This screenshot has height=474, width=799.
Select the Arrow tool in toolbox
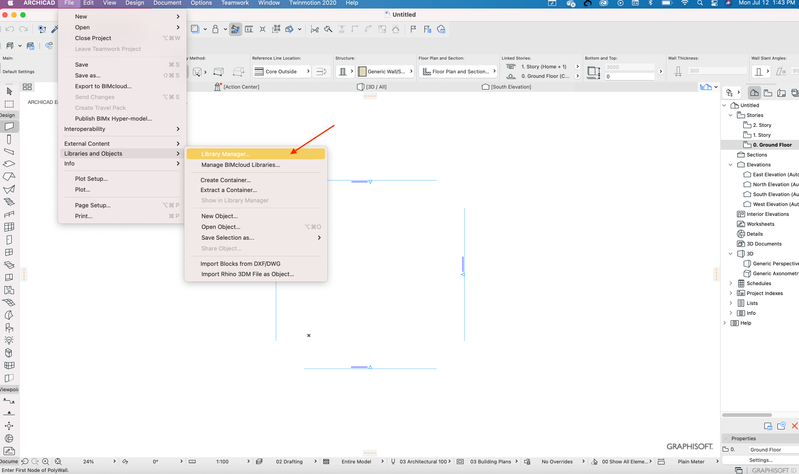point(9,91)
